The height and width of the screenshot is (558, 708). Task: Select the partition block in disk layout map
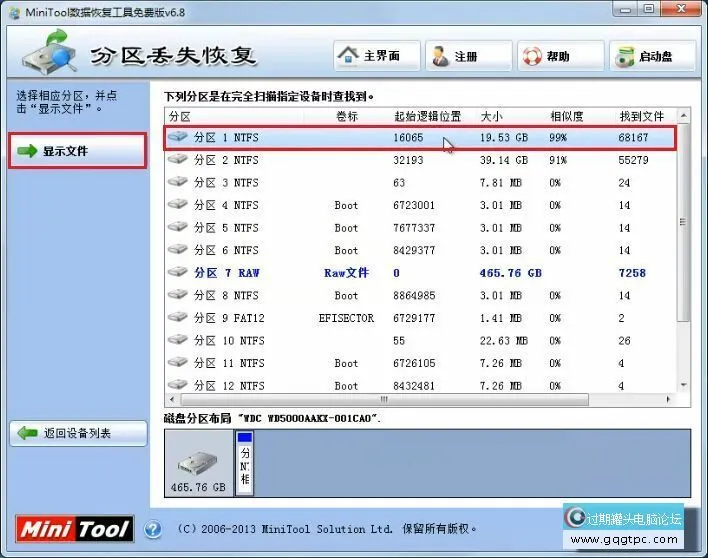pos(244,463)
